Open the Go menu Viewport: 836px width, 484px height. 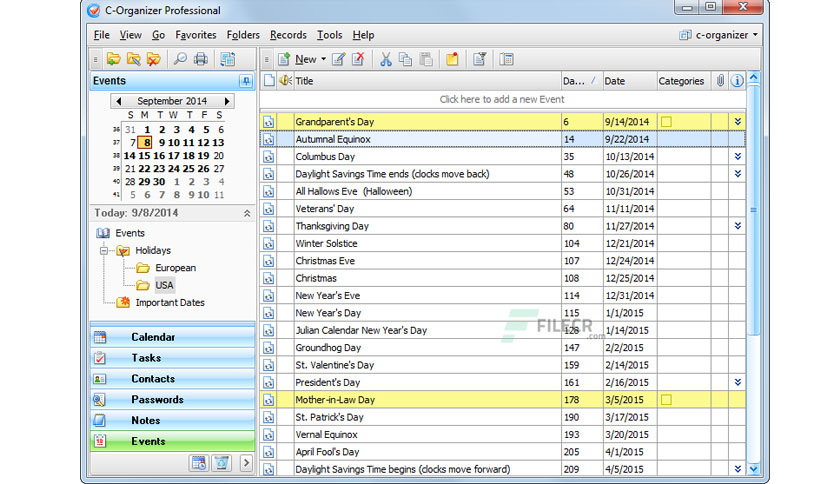coord(158,35)
